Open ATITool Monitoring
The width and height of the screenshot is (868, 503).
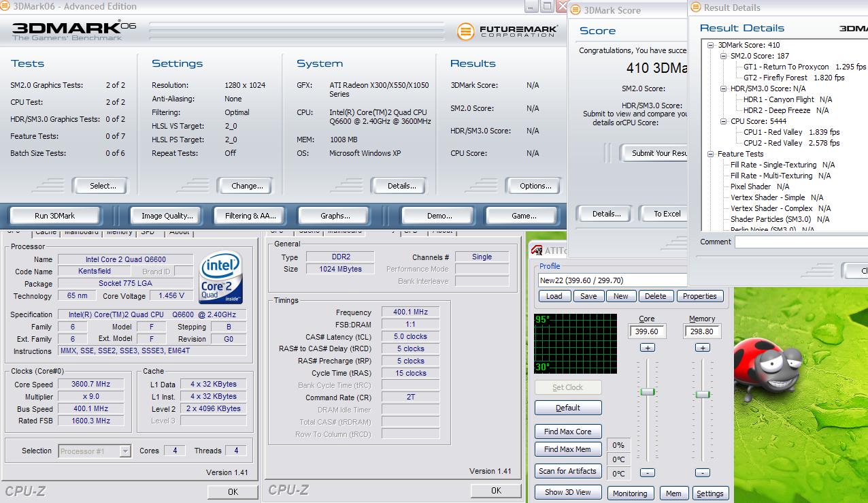[630, 493]
